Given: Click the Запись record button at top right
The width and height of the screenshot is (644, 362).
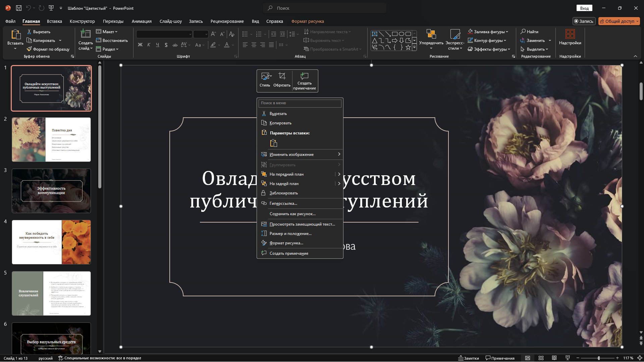Looking at the screenshot, I should (x=584, y=21).
